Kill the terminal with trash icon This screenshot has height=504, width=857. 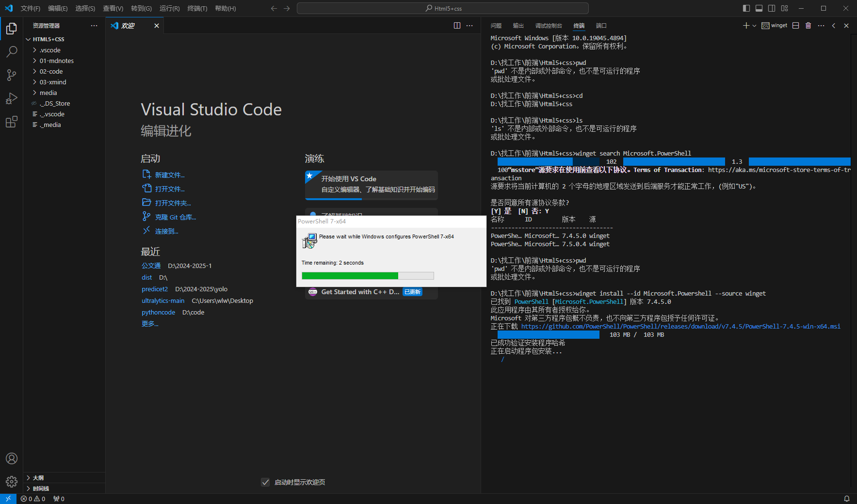808,26
